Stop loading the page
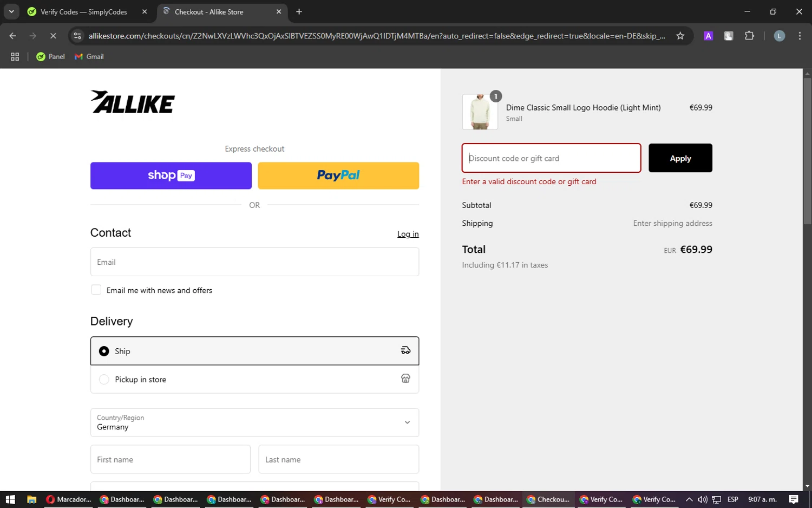 point(53,36)
